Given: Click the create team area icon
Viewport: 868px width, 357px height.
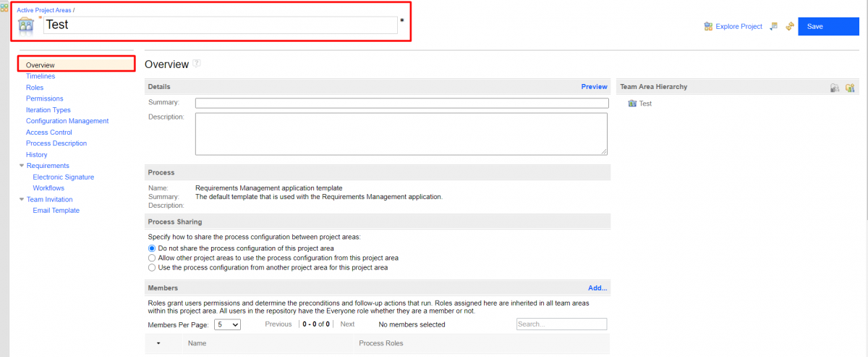Looking at the screenshot, I should click(850, 88).
